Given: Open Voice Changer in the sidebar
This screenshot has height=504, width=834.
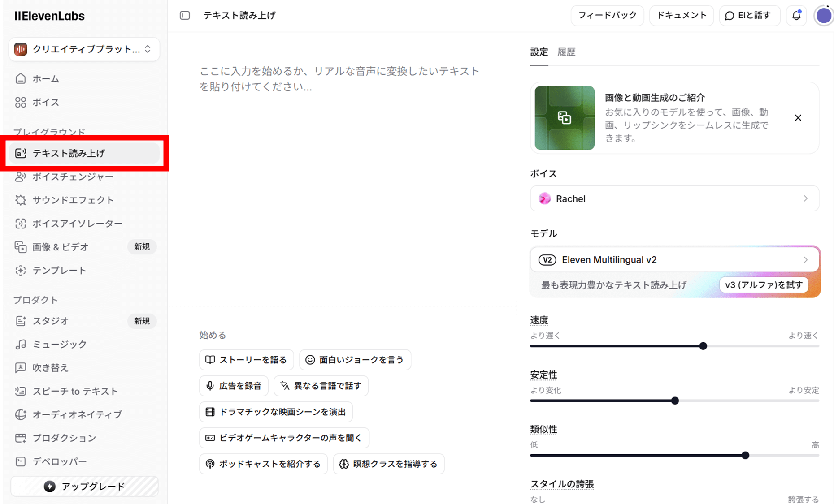Looking at the screenshot, I should click(x=73, y=177).
